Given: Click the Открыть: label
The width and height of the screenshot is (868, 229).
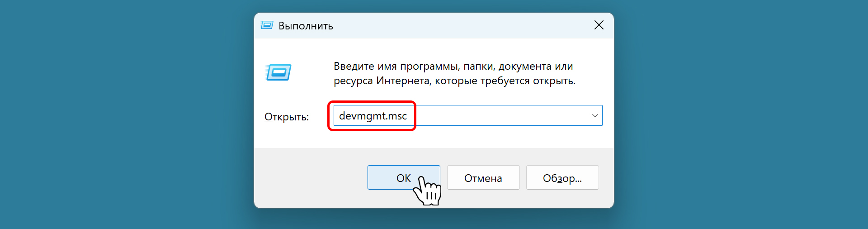Looking at the screenshot, I should (287, 117).
